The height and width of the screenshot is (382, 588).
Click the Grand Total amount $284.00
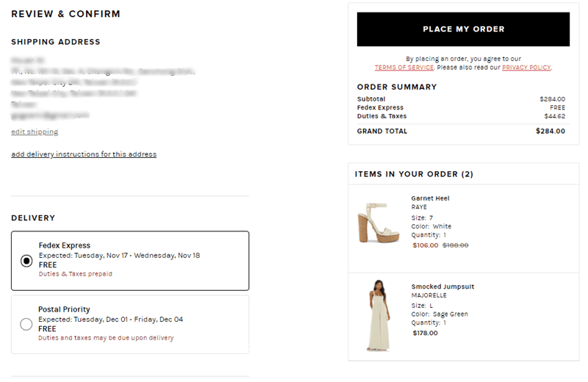coord(550,131)
